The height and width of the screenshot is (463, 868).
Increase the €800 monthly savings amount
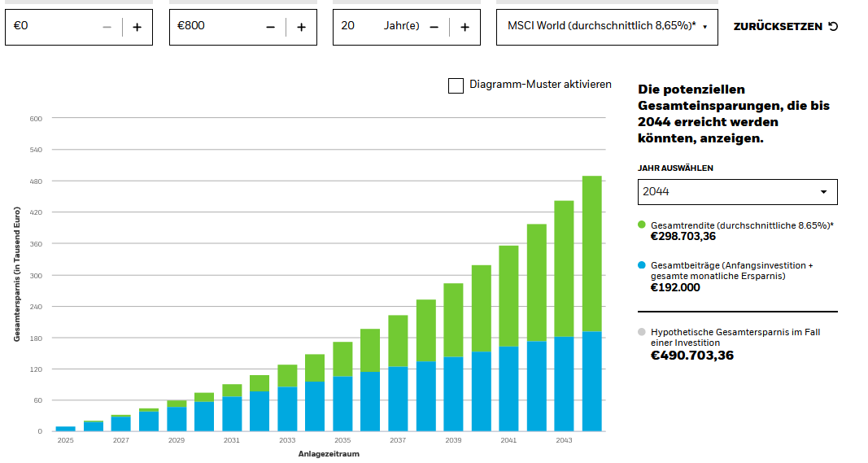click(301, 27)
